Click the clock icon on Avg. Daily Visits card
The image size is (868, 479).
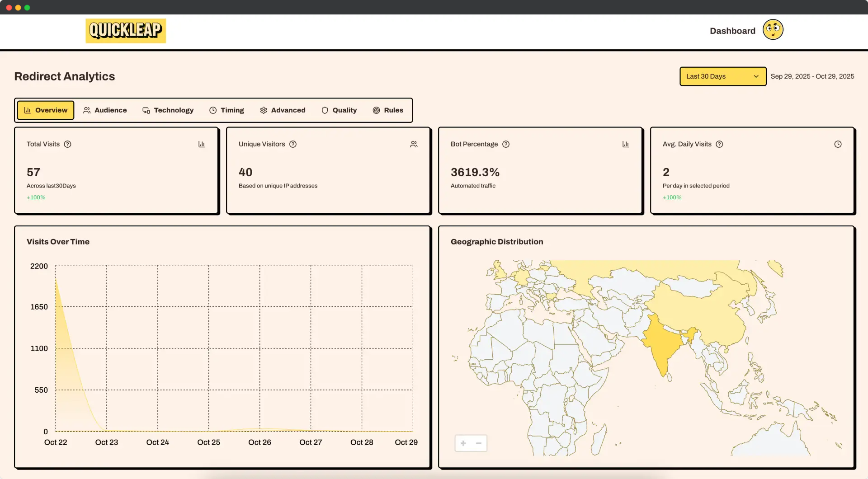[x=838, y=144]
